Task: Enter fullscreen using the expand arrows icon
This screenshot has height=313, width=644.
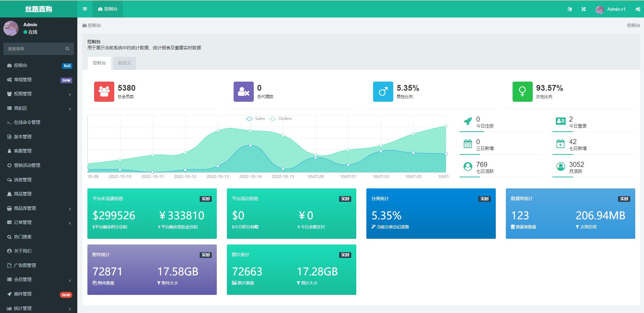Action: (x=583, y=9)
